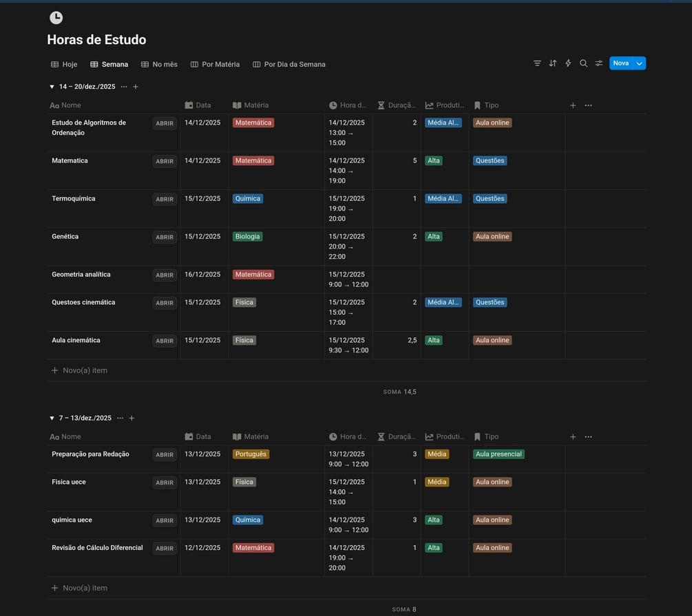The width and height of the screenshot is (692, 616).
Task: Collapse the 7 – 13/dez./2025 group
Action: point(52,418)
